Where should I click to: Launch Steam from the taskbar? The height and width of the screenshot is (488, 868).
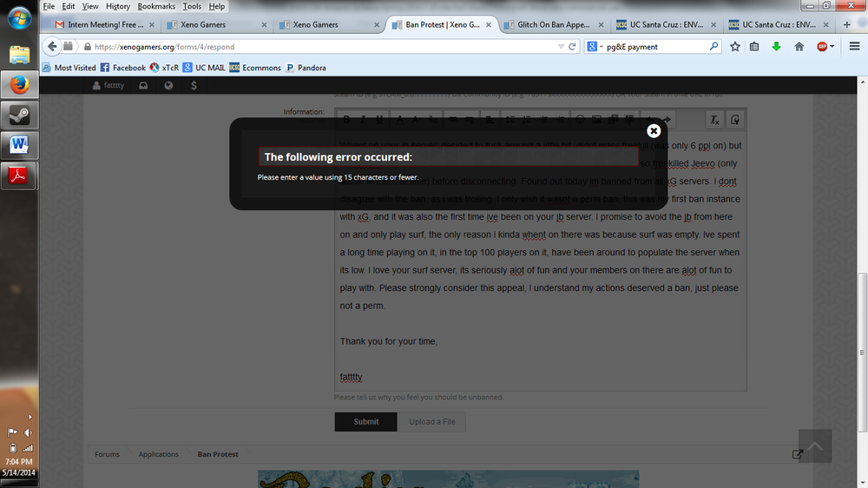click(x=19, y=115)
